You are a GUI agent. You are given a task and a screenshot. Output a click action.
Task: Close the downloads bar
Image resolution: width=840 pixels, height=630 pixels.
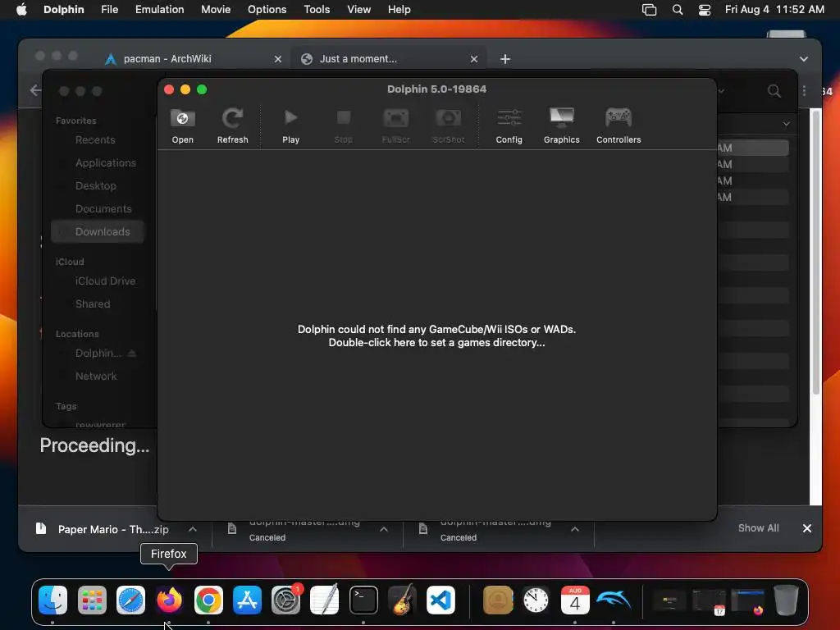807,528
